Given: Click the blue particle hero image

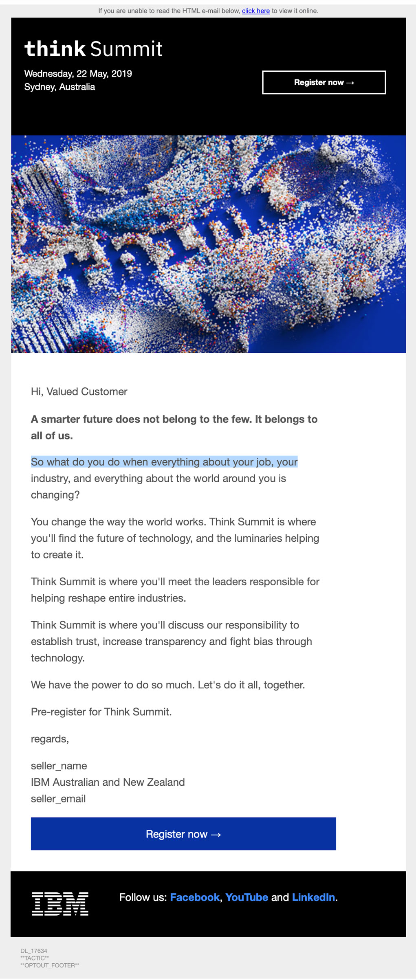Looking at the screenshot, I should pos(208,244).
